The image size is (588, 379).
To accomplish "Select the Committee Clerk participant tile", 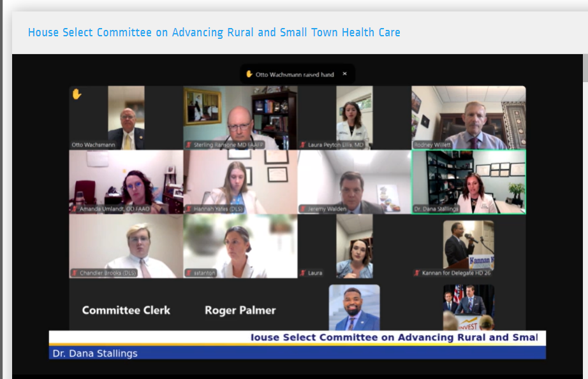I will (x=126, y=310).
